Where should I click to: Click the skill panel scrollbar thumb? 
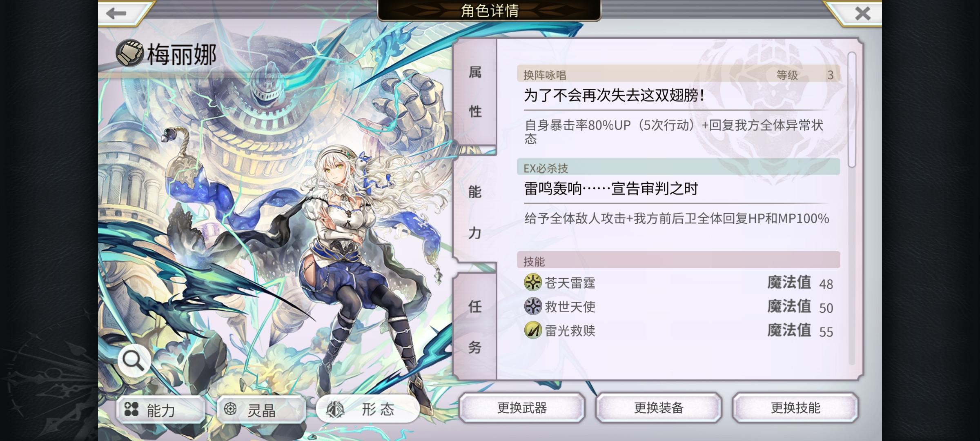(x=851, y=109)
